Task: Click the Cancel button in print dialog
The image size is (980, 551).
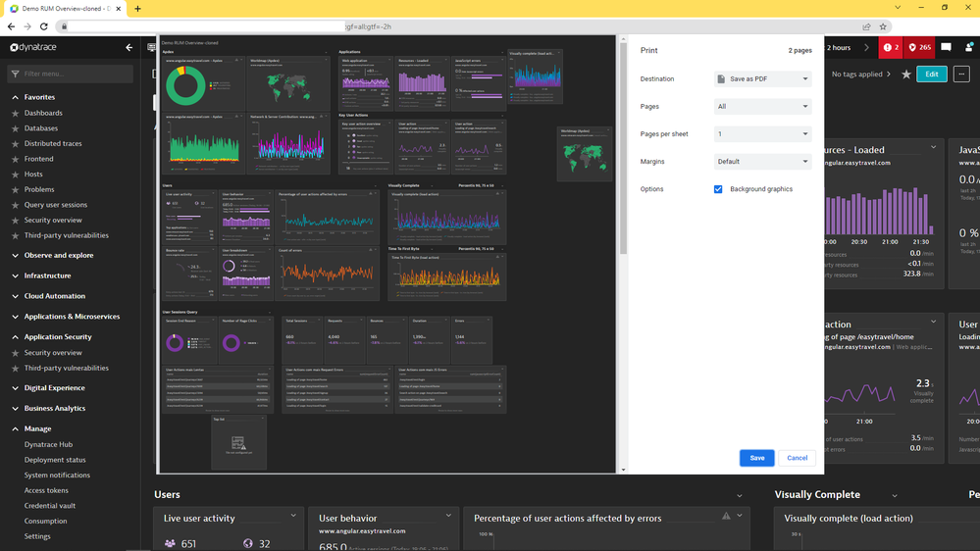Action: [x=797, y=458]
